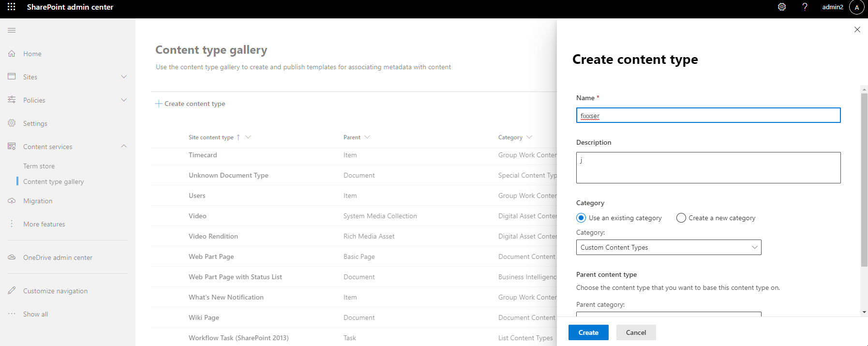
Task: Click the Settings gear icon in sidebar
Action: tap(12, 123)
